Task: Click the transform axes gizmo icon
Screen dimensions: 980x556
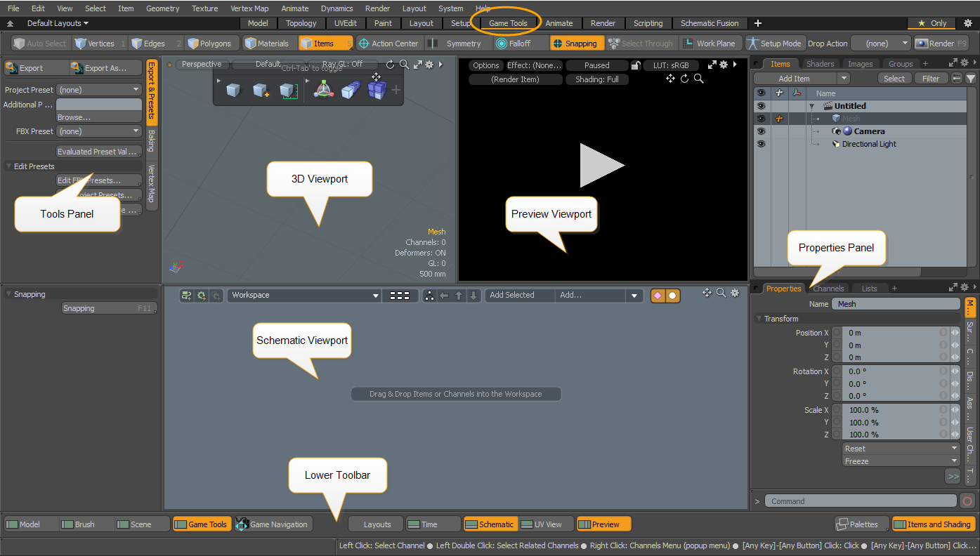Action: click(x=322, y=90)
